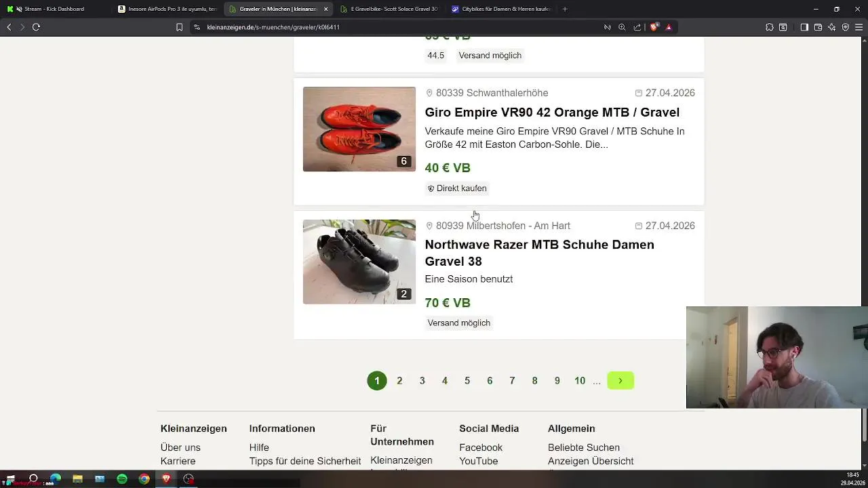This screenshot has width=868, height=488.
Task: Go back using the browser back arrow
Action: (x=9, y=27)
